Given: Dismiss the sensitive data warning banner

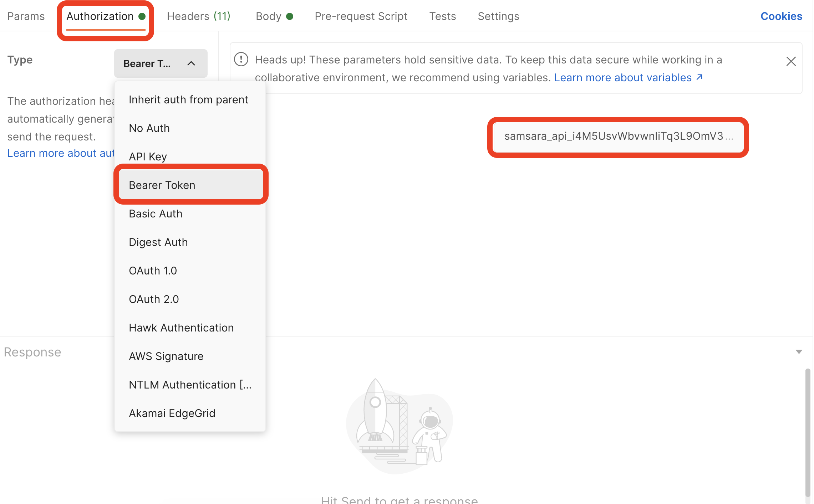Looking at the screenshot, I should click(x=791, y=61).
